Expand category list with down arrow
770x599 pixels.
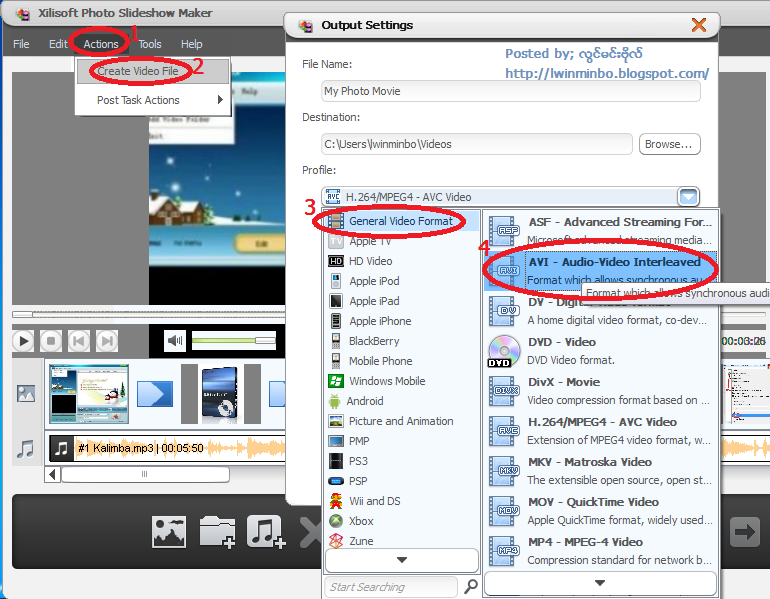pyautogui.click(x=402, y=560)
